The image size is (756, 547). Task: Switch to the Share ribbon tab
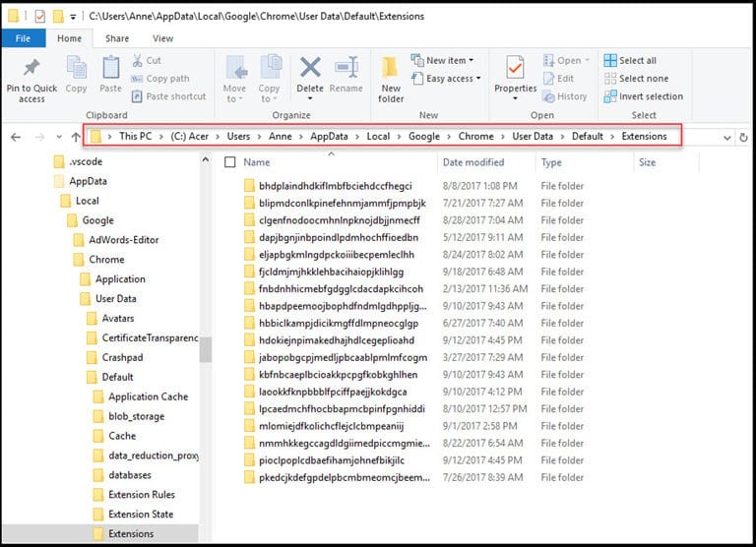coord(117,38)
